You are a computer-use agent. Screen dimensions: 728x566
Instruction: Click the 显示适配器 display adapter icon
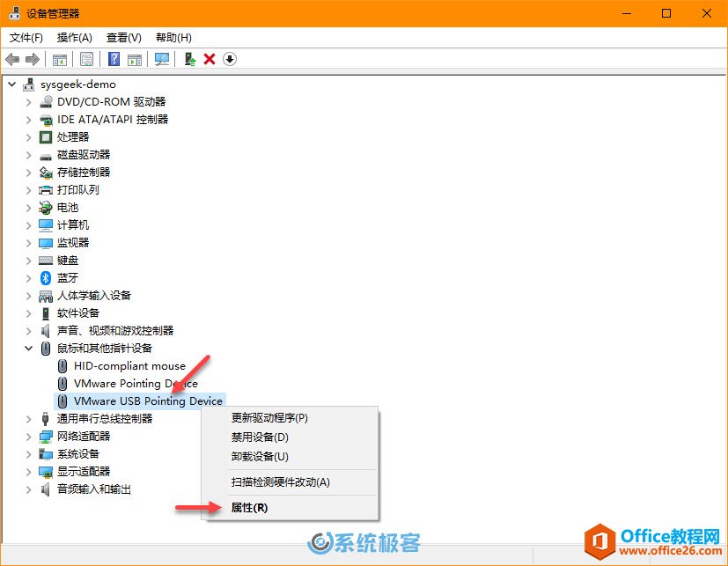[46, 472]
